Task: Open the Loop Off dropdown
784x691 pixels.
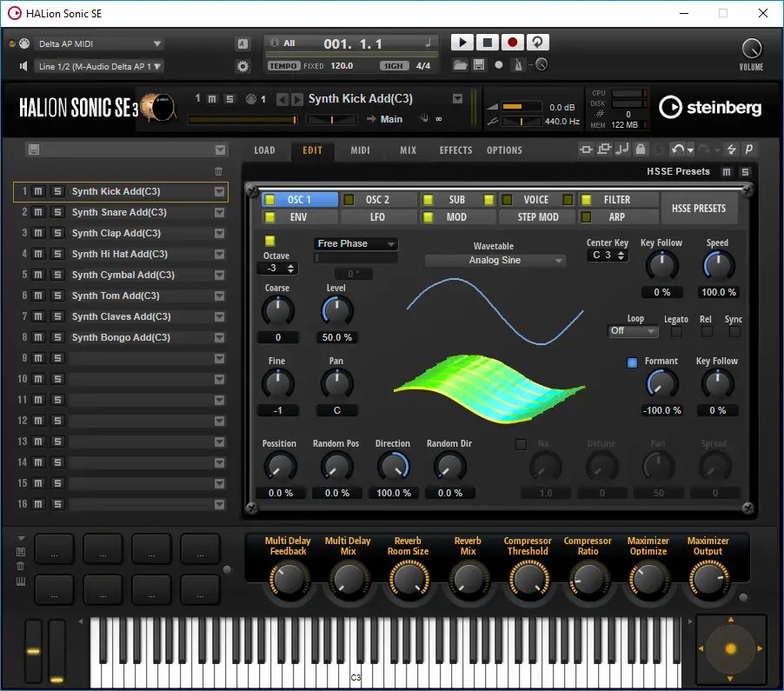Action: coord(632,330)
